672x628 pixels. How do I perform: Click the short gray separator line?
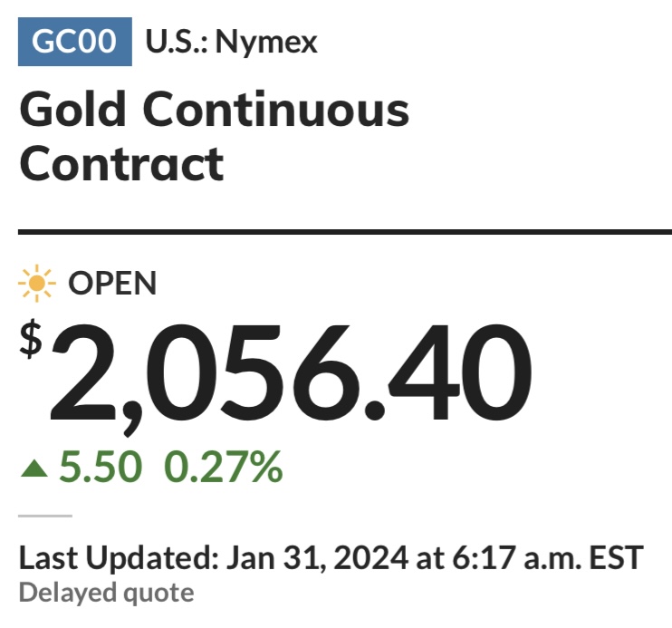pos(45,516)
